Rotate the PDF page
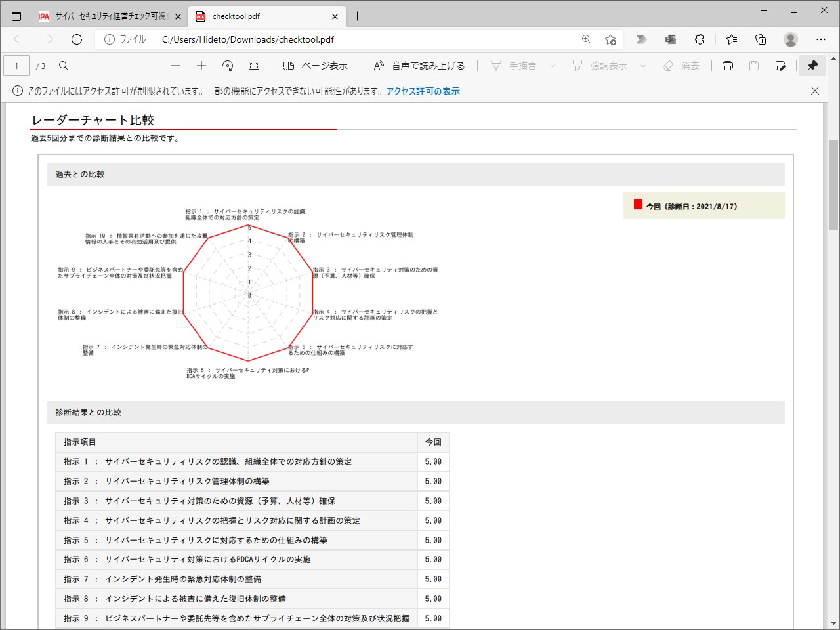Image resolution: width=840 pixels, height=630 pixels. coord(228,66)
